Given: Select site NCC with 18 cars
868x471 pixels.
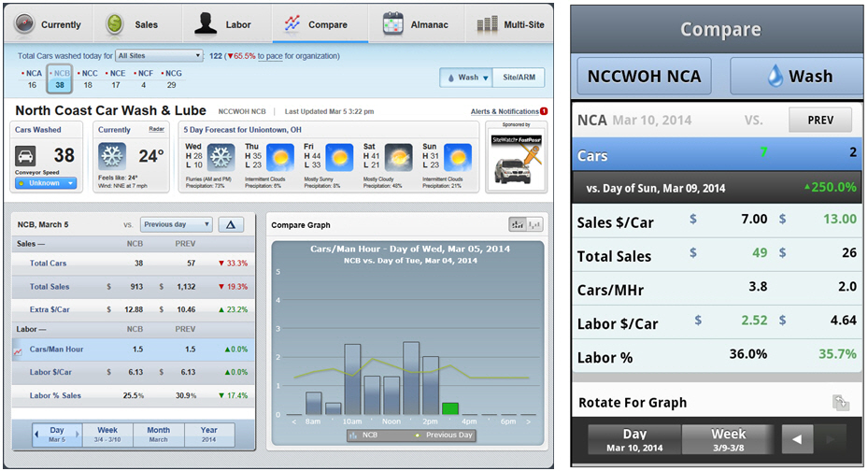Looking at the screenshot, I should point(88,79).
